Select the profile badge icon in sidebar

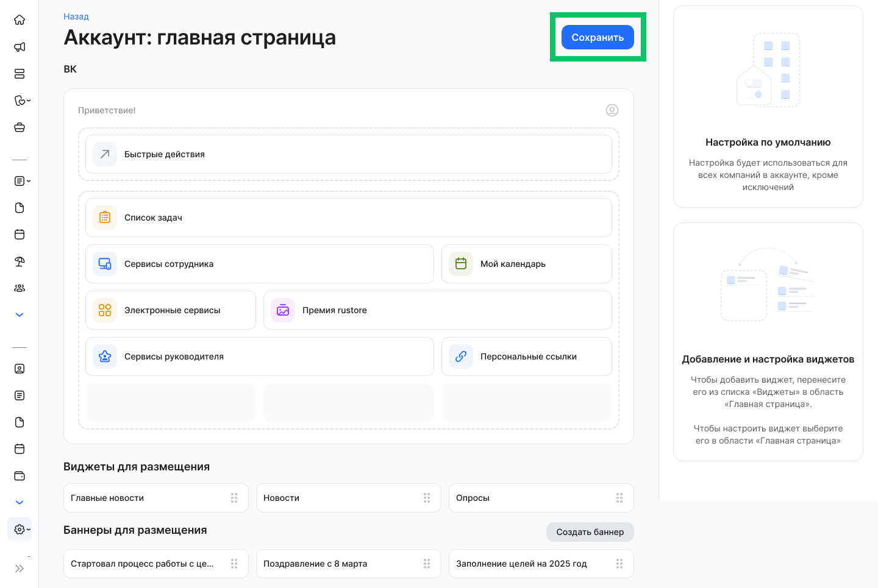pyautogui.click(x=20, y=369)
